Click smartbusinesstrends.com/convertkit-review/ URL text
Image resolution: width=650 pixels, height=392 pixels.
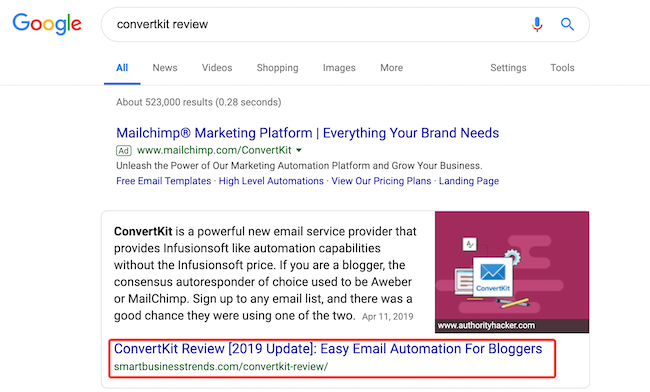coord(221,367)
